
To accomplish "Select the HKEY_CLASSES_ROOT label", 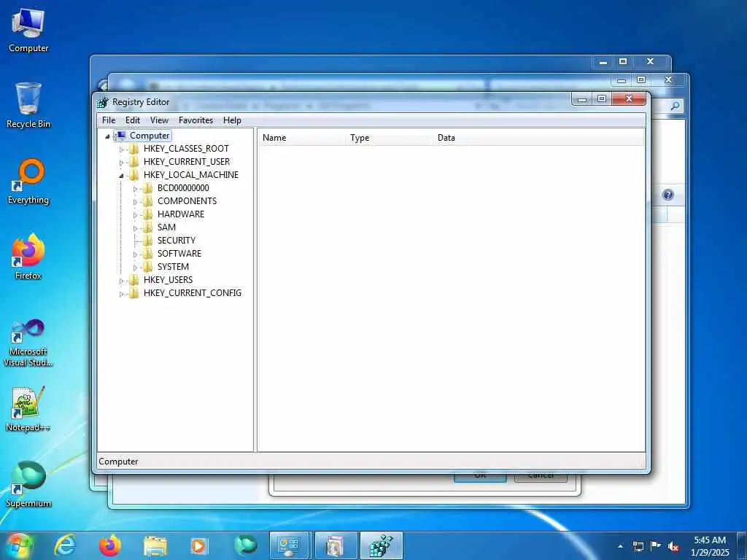I will (x=186, y=149).
